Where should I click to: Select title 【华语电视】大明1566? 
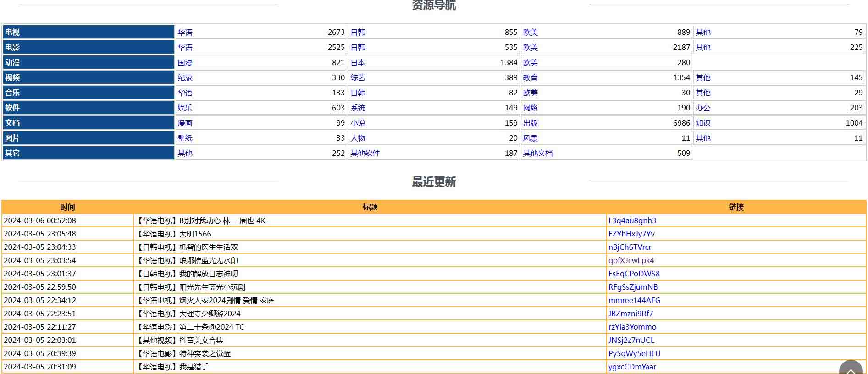pyautogui.click(x=174, y=234)
